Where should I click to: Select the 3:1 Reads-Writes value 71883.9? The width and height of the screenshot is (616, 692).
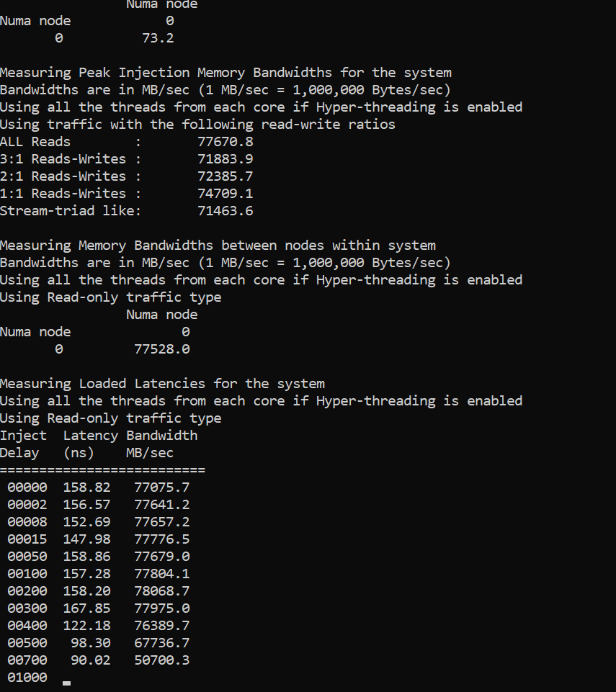(226, 159)
